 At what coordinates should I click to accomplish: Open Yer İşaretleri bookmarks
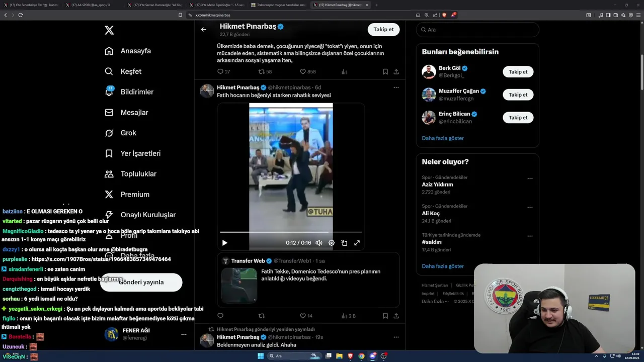132,153
